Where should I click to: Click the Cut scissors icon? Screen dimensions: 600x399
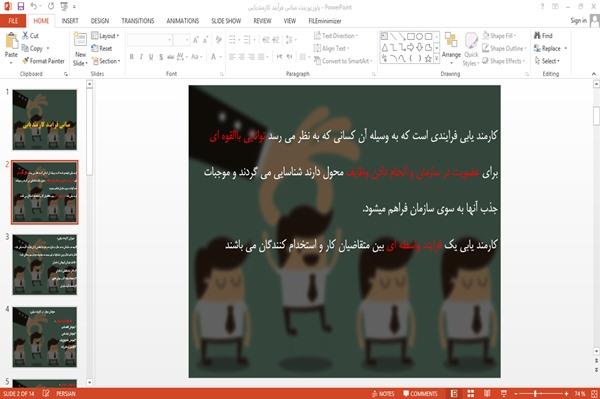pos(26,36)
